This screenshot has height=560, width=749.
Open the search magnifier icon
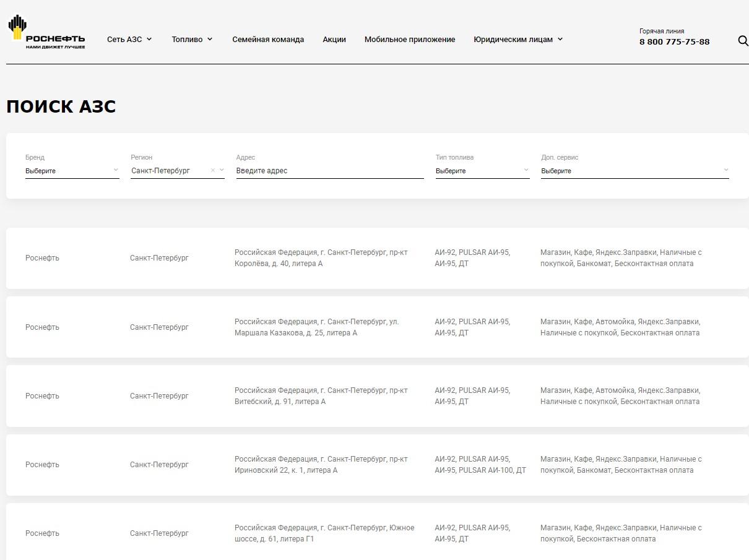pyautogui.click(x=743, y=41)
